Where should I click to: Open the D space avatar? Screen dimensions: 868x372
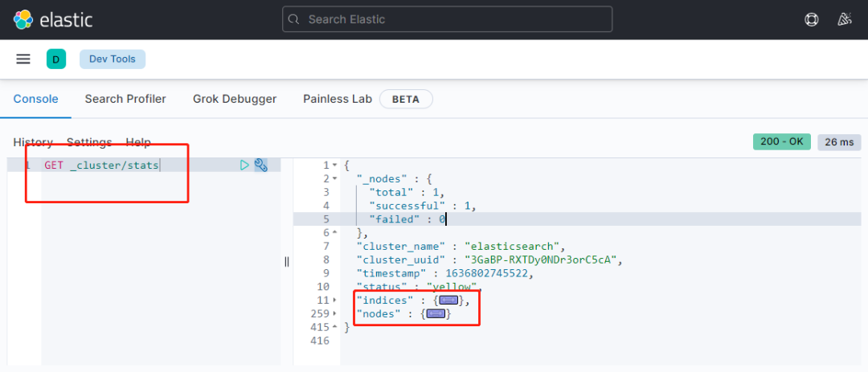pyautogui.click(x=56, y=59)
